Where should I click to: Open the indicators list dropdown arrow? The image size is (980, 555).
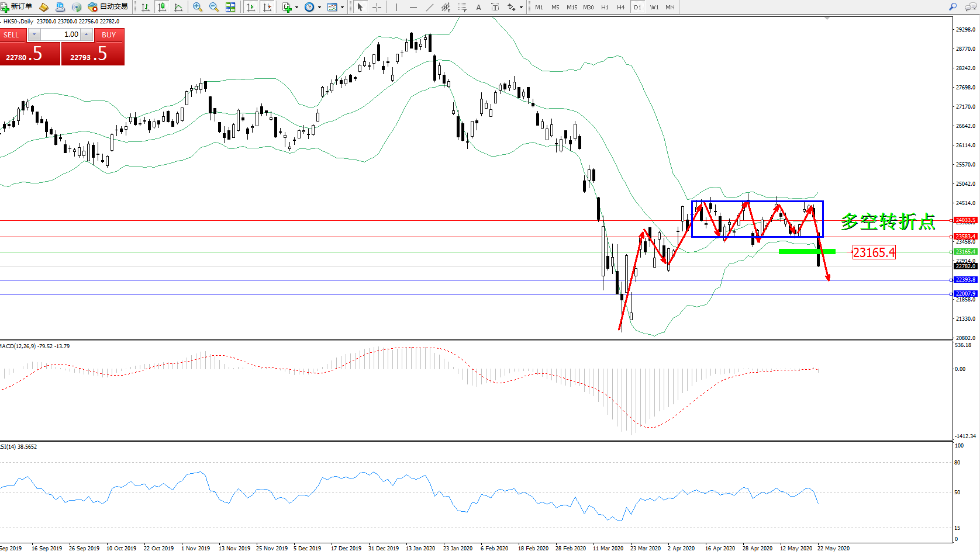pos(296,8)
